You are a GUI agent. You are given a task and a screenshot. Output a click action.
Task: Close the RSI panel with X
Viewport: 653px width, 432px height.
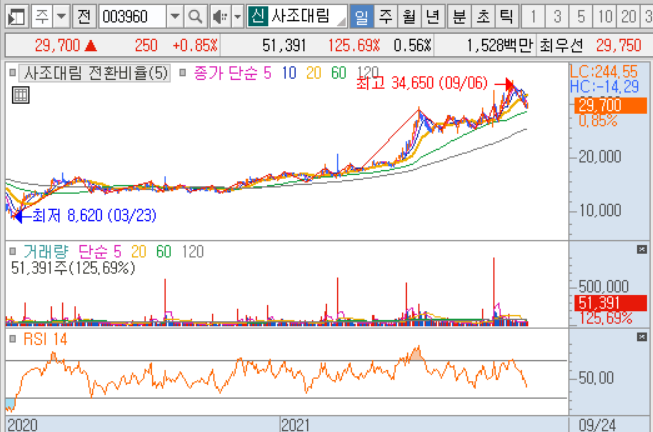tap(642, 337)
